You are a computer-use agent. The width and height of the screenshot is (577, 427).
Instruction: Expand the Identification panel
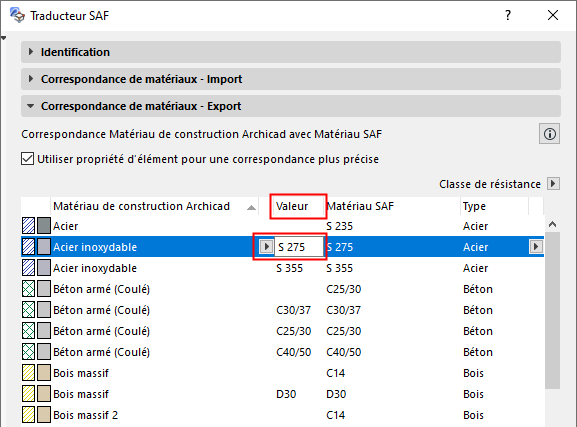pos(291,52)
